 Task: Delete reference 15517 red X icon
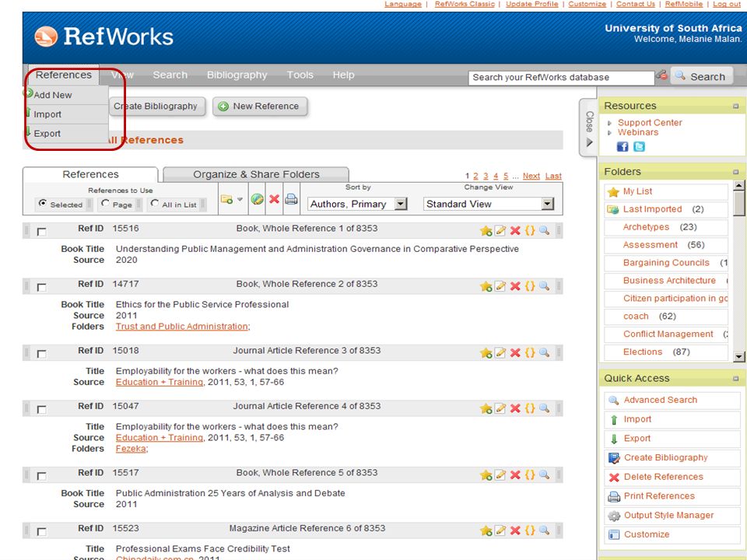tap(515, 475)
